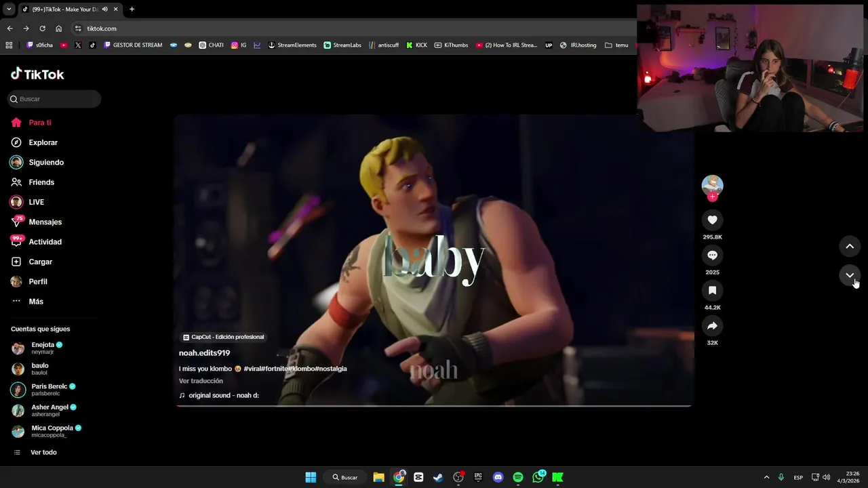Screen dimensions: 868x488
Task: Click the Ver traducción link
Action: (x=201, y=381)
